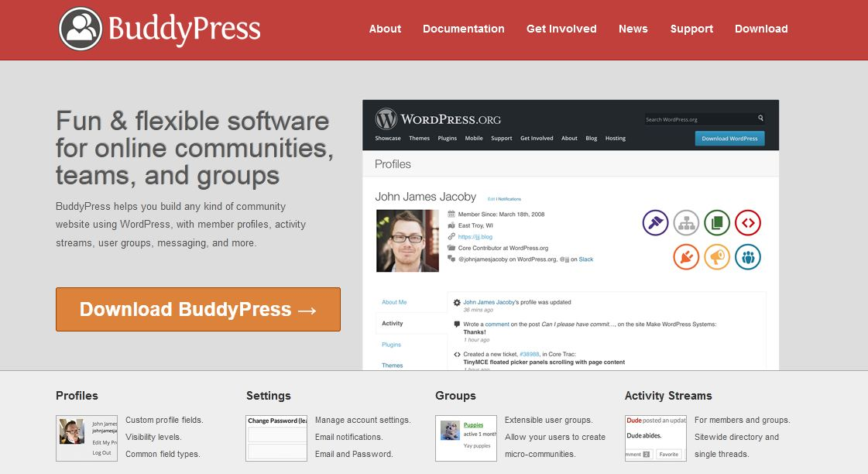Image resolution: width=868 pixels, height=474 pixels.
Task: Click the Profiles feature thumbnail
Action: pyautogui.click(x=87, y=438)
